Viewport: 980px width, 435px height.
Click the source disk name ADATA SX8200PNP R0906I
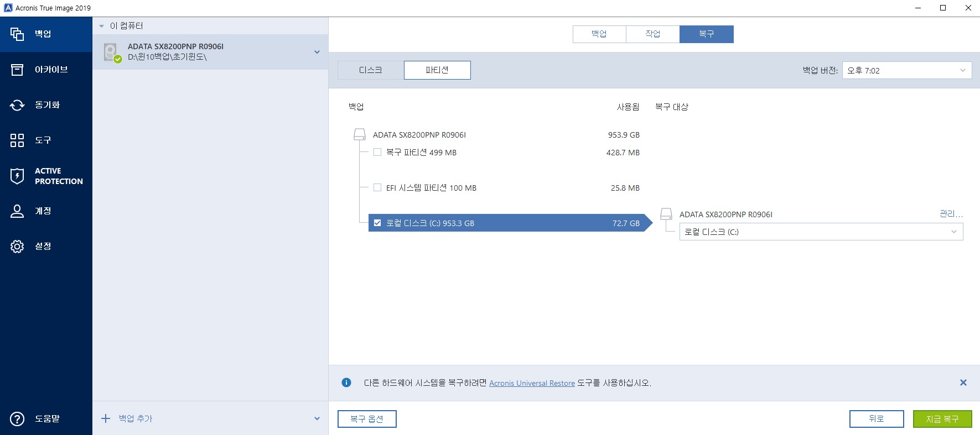(419, 135)
